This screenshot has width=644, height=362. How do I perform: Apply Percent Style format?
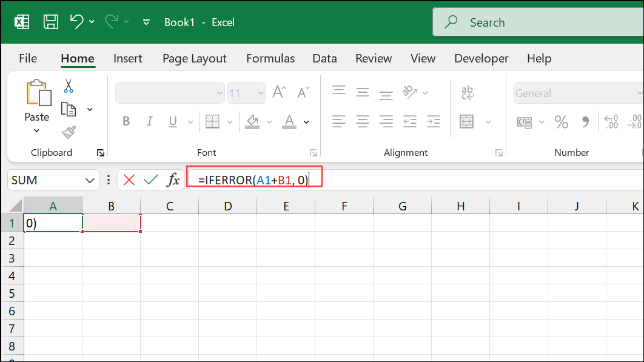(x=562, y=122)
